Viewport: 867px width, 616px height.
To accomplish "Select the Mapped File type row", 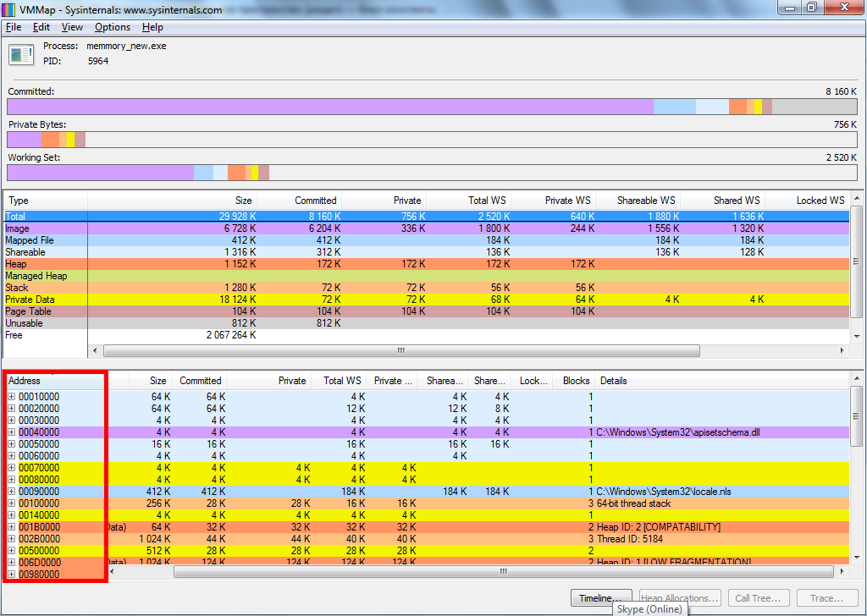I will (427, 240).
